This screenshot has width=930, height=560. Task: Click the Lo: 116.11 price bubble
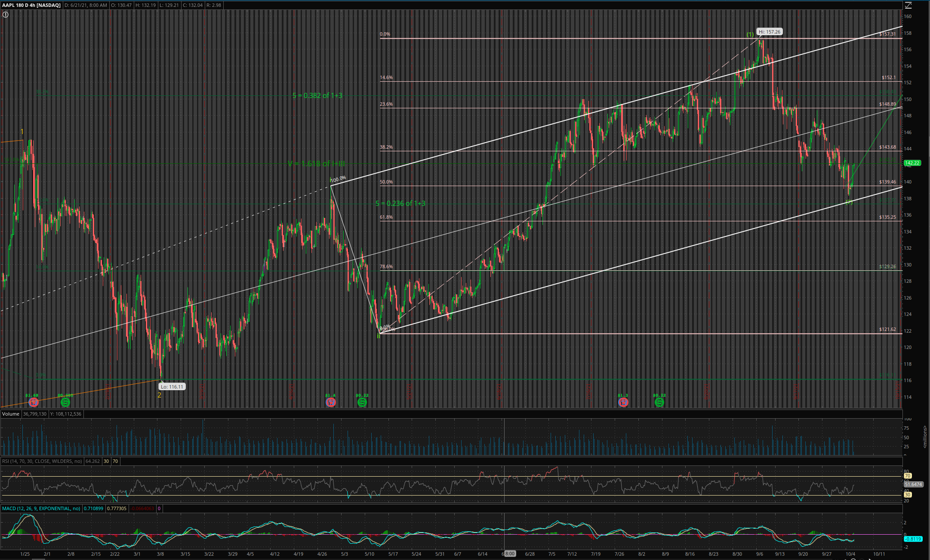[x=172, y=387]
